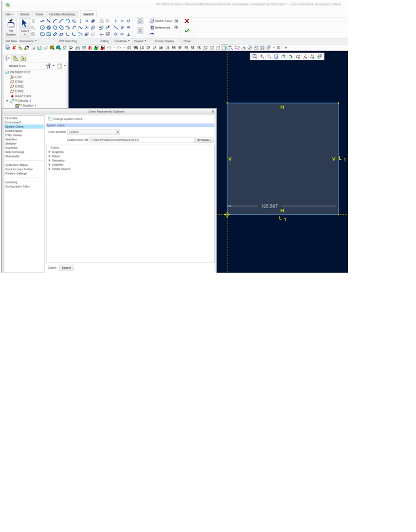Viewport: 416px width, 532px height.
Task: Click the red X in quick access toolbar
Action: pyautogui.click(x=14, y=48)
